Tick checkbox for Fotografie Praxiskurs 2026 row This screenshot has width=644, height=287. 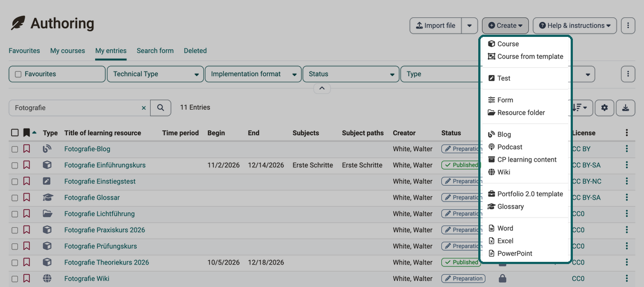pyautogui.click(x=15, y=230)
